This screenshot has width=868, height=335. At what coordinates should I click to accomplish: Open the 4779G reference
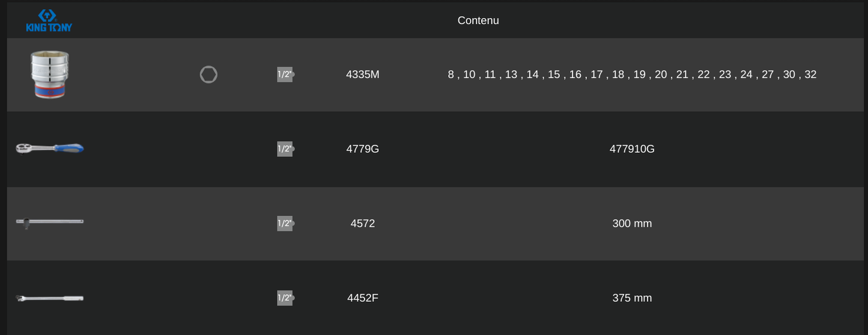(363, 149)
